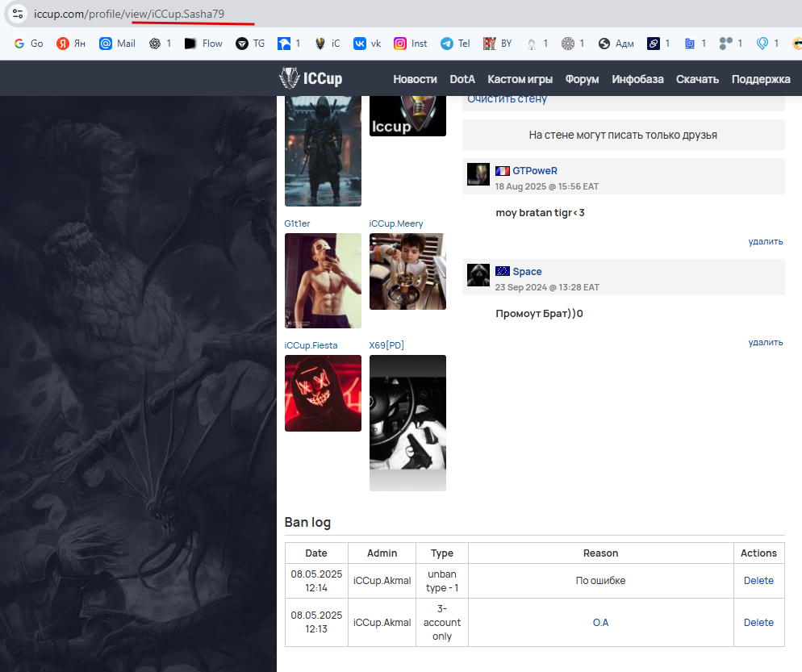
Task: Delete the unban type-1 ban log entry
Action: coord(758,581)
